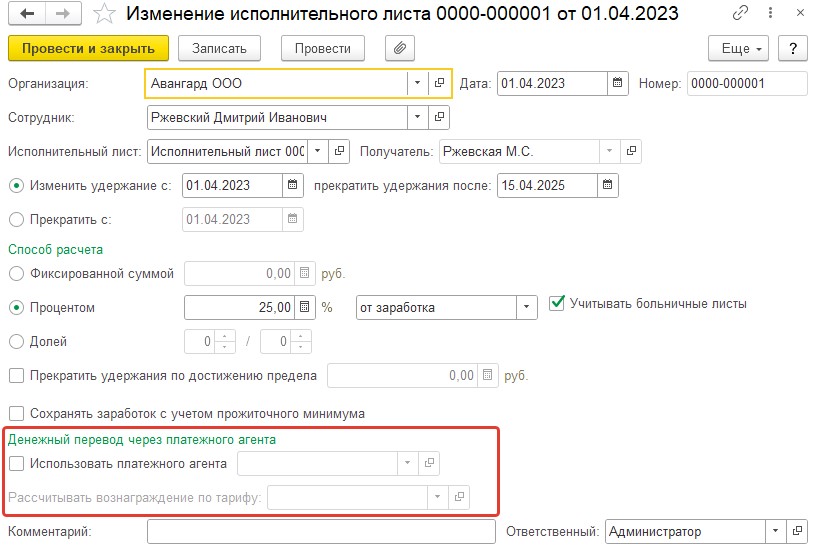Click Провести и закрыть button
819x555 pixels.
(x=88, y=49)
